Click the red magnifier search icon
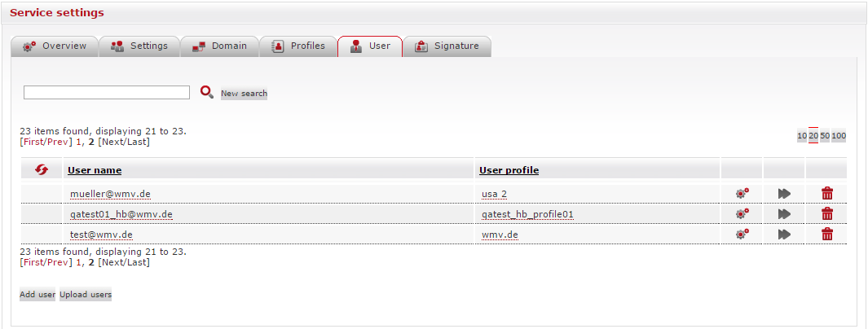The width and height of the screenshot is (868, 329). tap(207, 93)
